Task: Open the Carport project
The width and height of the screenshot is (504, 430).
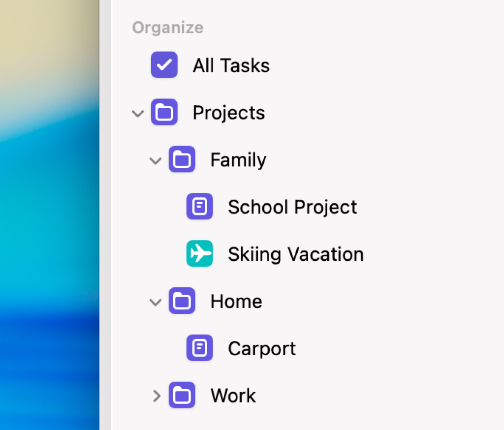Action: tap(262, 349)
